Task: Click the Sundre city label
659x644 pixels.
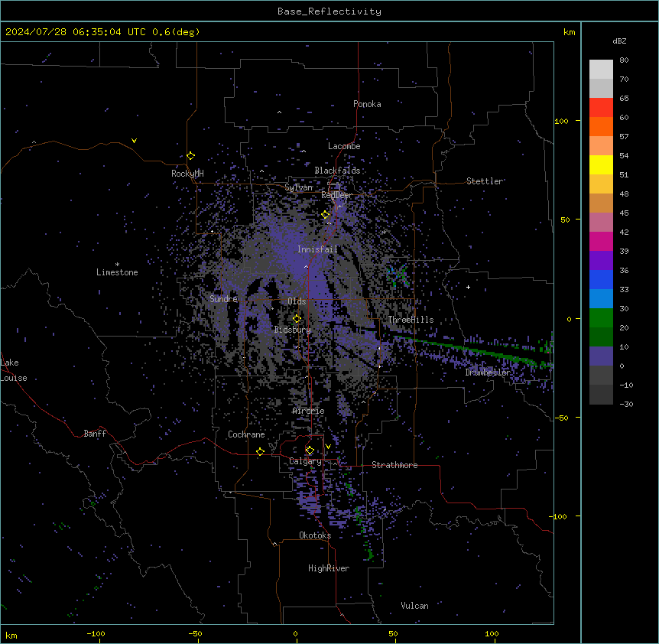Action: coord(223,299)
